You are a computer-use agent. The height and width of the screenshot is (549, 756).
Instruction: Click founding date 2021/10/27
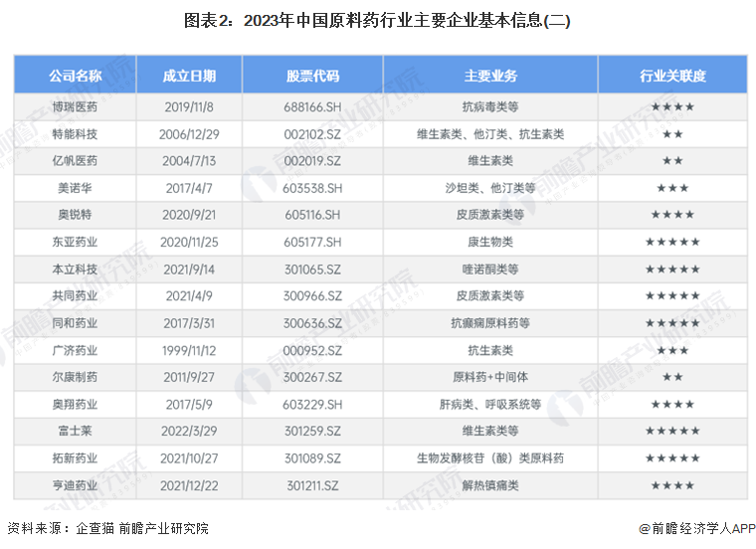[189, 457]
